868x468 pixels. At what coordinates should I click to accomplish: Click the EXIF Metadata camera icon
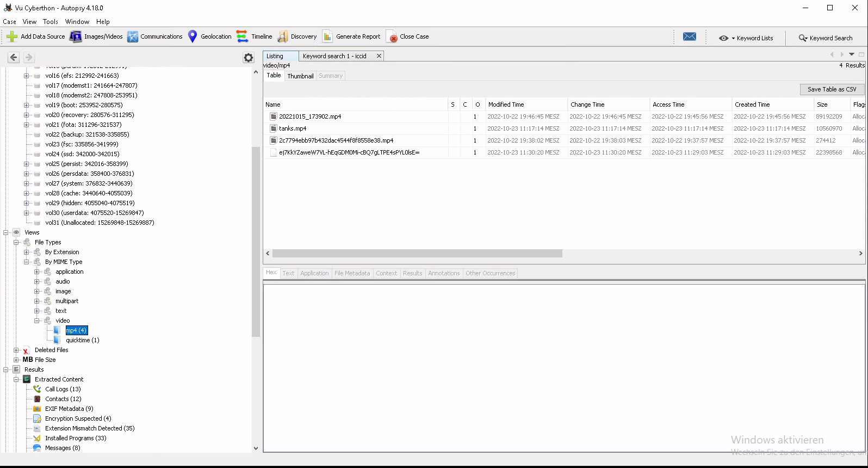click(x=37, y=409)
